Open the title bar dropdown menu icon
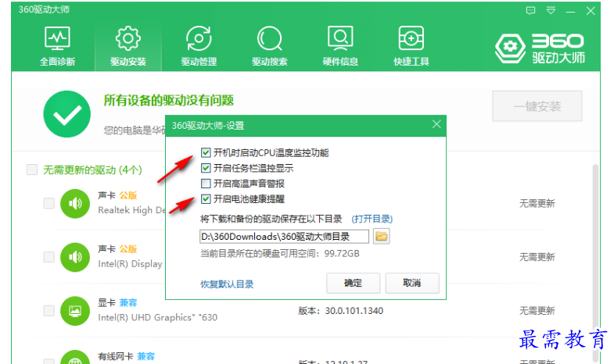 pos(551,11)
